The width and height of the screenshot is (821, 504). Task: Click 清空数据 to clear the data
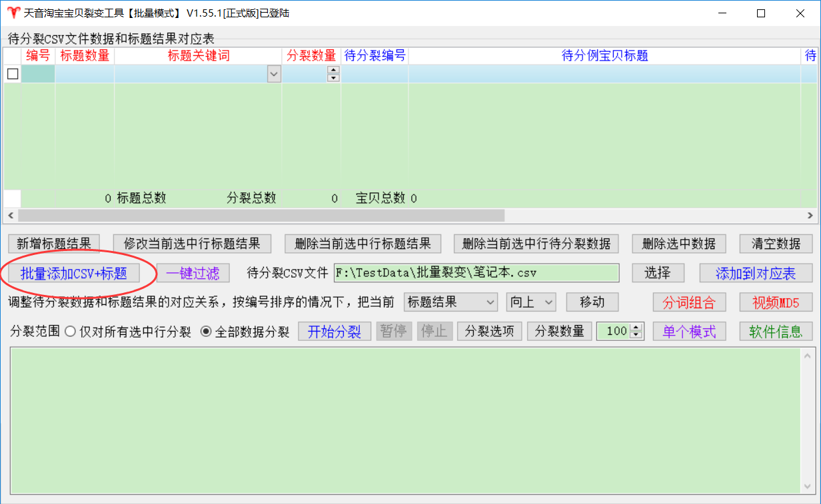pos(776,244)
